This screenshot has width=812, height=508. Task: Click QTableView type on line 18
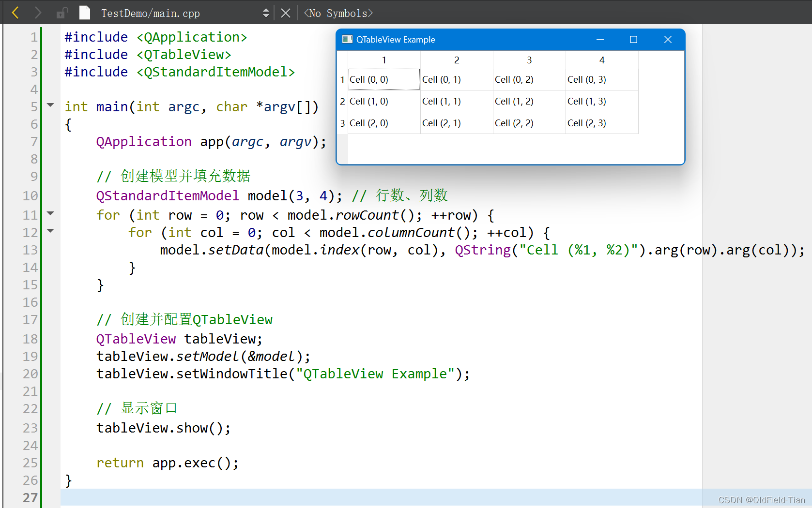136,339
